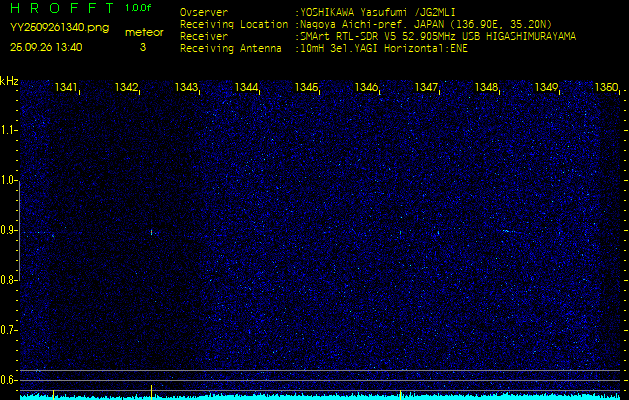629x400 pixels.
Task: Click the 1341 time marker
Action: pyautogui.click(x=66, y=88)
